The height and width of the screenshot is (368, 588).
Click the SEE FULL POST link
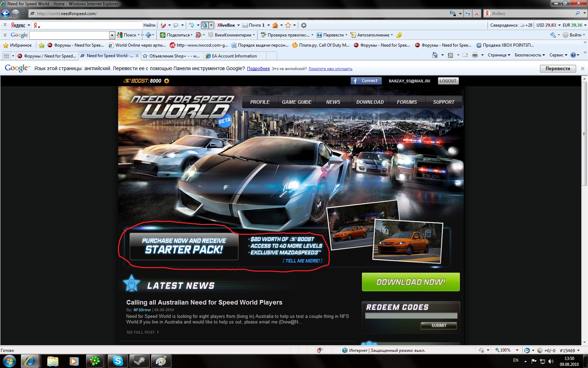[x=142, y=332]
